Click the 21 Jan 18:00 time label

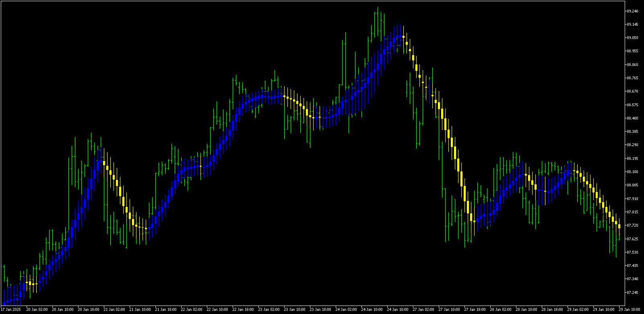(166, 310)
